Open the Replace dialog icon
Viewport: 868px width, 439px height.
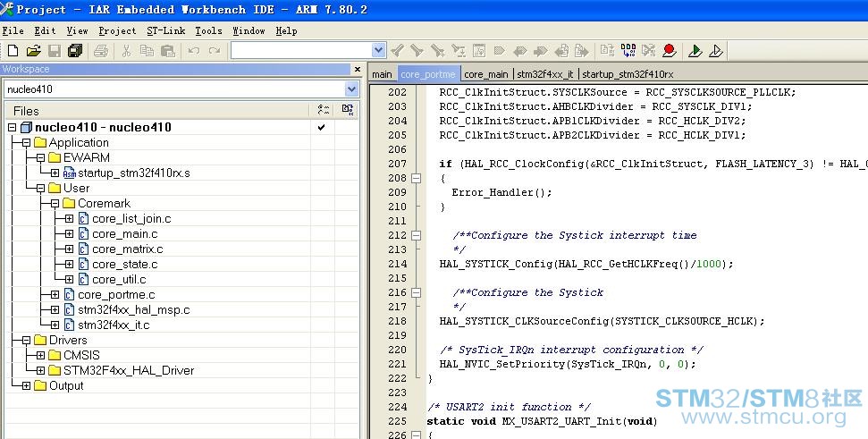[x=459, y=51]
